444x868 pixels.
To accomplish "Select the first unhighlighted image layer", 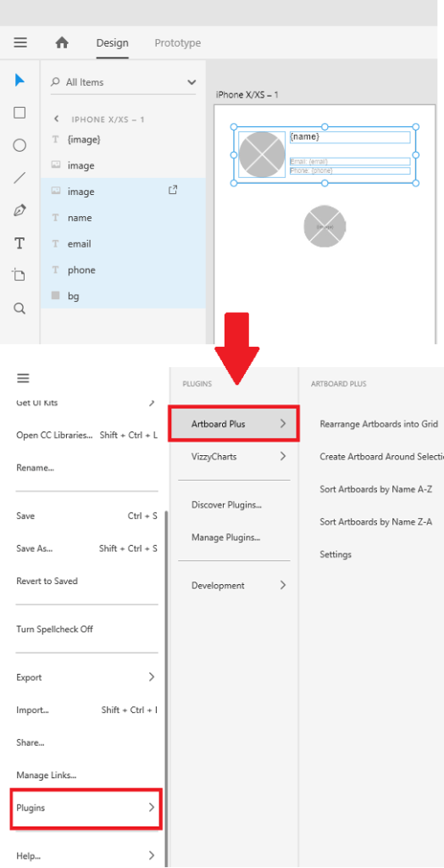I will 123,165.
